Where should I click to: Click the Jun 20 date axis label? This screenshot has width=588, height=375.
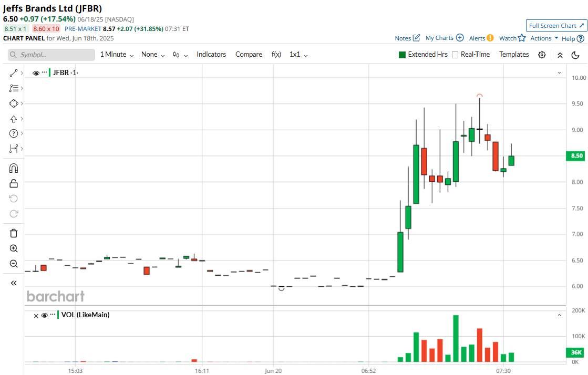(273, 371)
